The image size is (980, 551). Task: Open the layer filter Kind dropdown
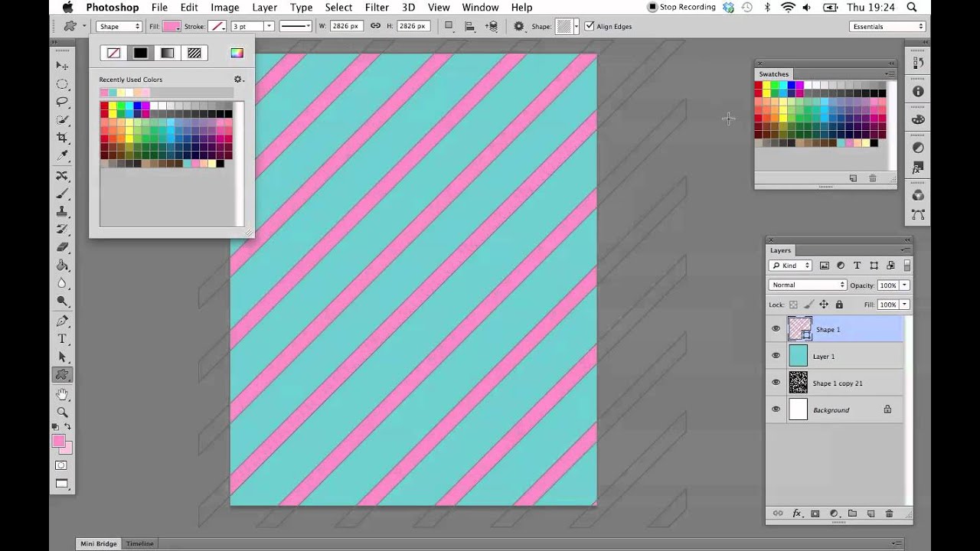(790, 266)
